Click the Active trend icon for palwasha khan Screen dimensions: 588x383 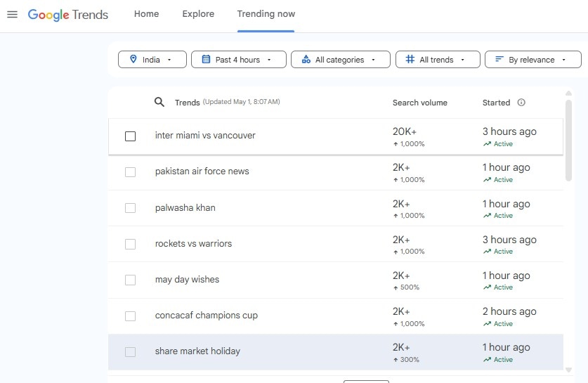tap(487, 216)
